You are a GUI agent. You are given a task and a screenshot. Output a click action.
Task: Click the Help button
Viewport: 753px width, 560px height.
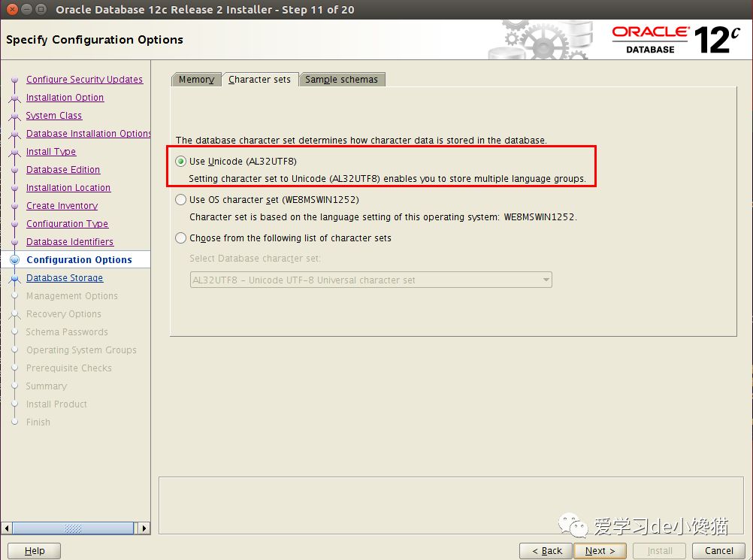pyautogui.click(x=34, y=551)
